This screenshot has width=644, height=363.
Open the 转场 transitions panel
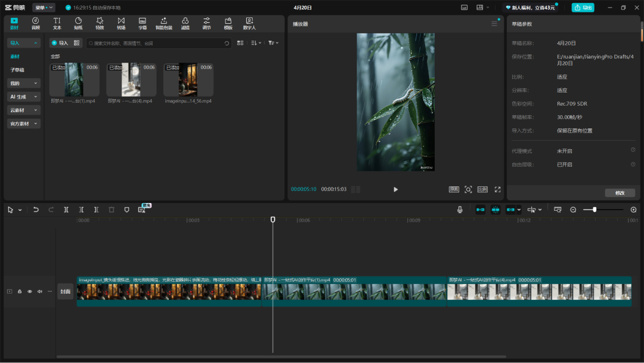(121, 23)
